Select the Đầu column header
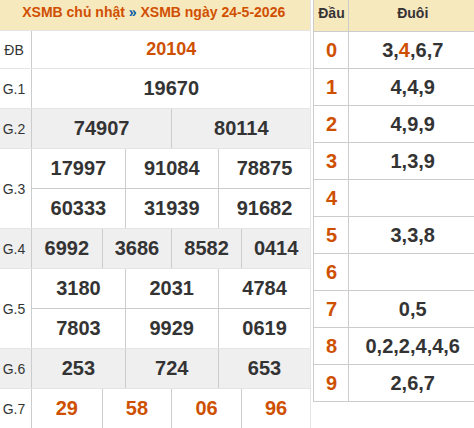 pyautogui.click(x=331, y=13)
